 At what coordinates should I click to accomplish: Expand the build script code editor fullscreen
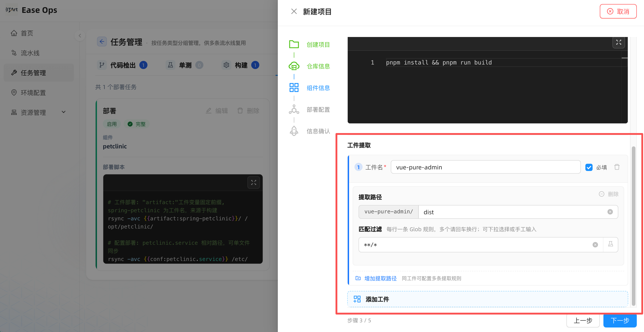click(x=619, y=42)
